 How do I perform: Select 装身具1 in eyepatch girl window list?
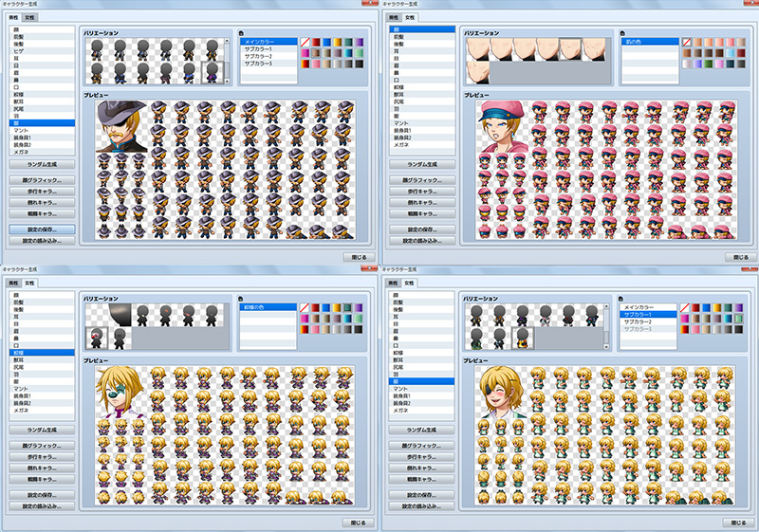pyautogui.click(x=421, y=395)
